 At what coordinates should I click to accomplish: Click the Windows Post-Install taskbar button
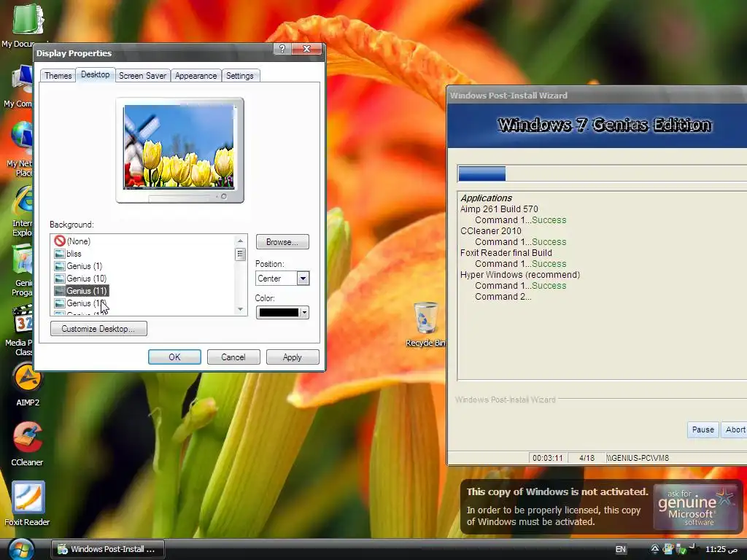pos(108,550)
